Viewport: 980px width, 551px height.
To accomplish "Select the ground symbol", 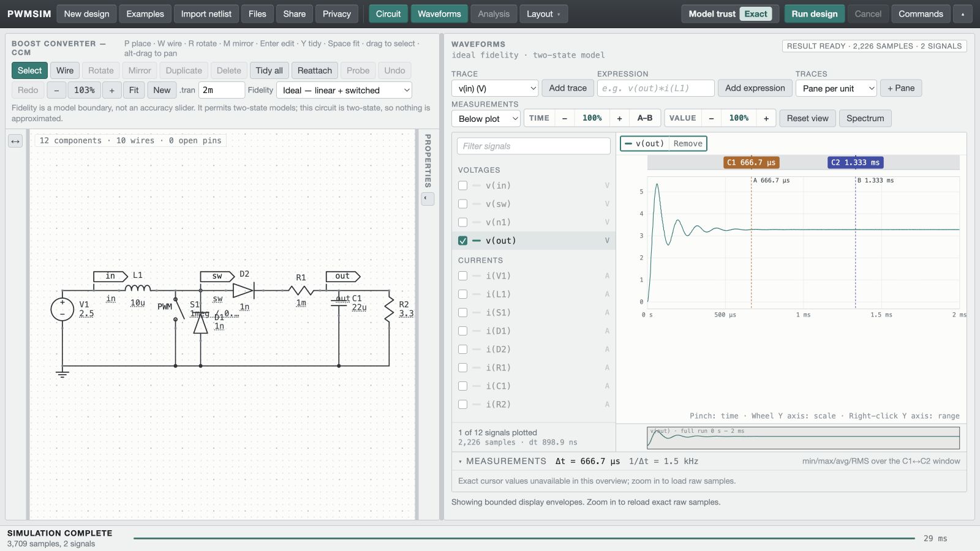I will [62, 373].
